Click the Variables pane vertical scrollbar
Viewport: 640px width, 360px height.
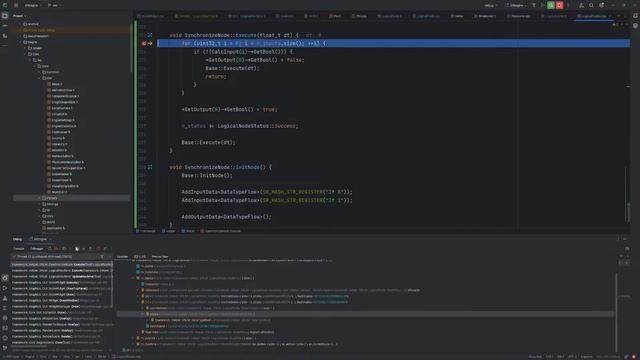pos(616,312)
